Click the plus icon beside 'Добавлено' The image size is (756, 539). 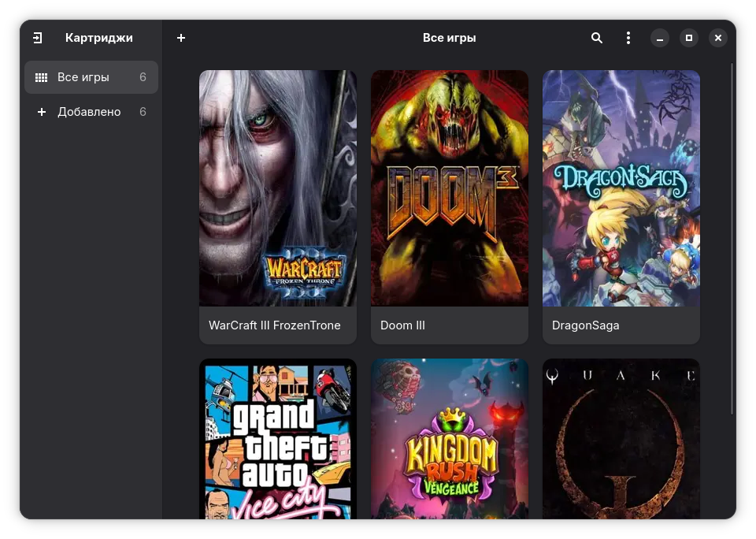coord(42,112)
